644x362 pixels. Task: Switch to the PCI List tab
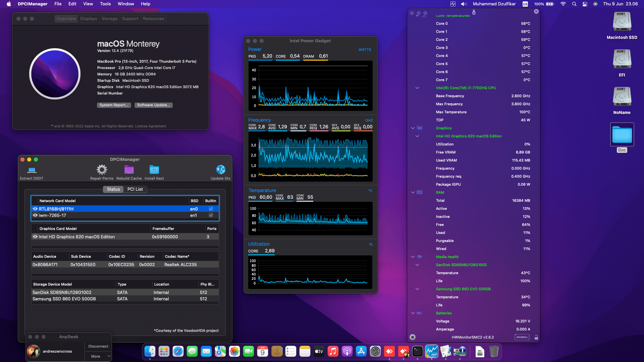pyautogui.click(x=135, y=189)
